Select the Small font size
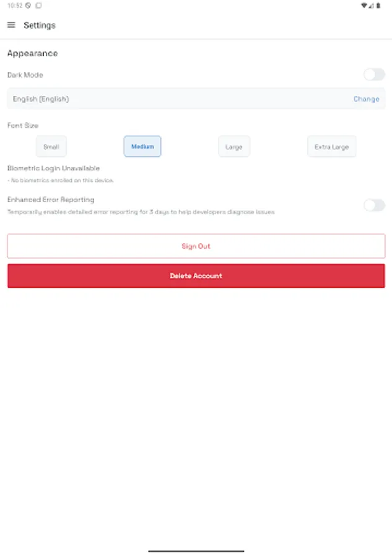The image size is (392, 558). click(x=51, y=146)
